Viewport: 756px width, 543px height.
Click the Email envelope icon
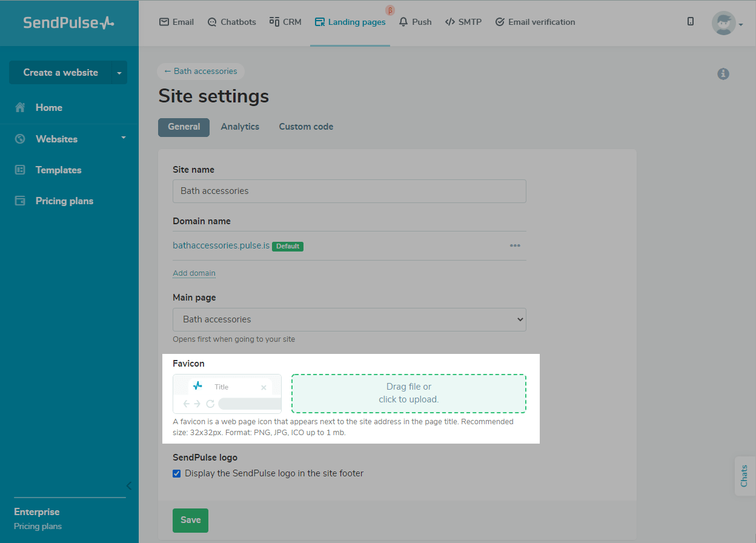(164, 22)
